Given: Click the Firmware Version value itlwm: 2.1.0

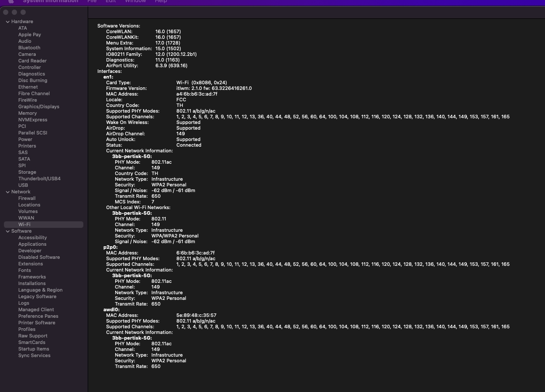Looking at the screenshot, I should click(x=214, y=88).
